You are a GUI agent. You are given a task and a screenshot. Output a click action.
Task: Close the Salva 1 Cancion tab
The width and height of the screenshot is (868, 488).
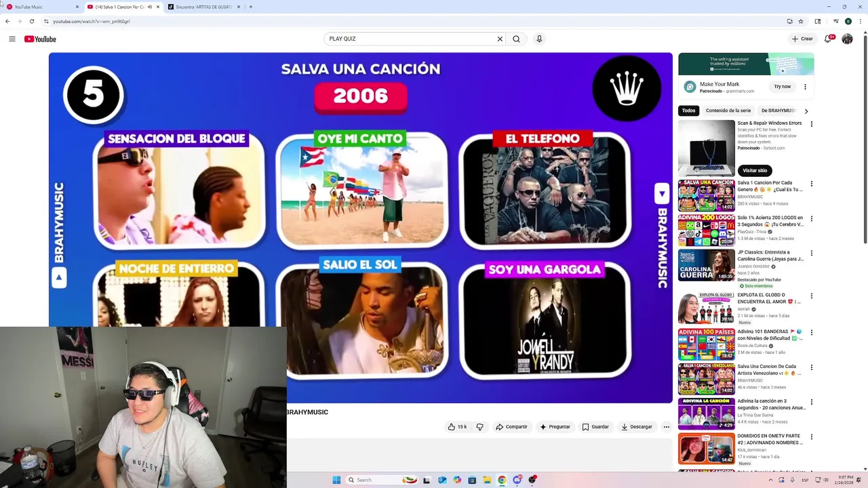158,7
